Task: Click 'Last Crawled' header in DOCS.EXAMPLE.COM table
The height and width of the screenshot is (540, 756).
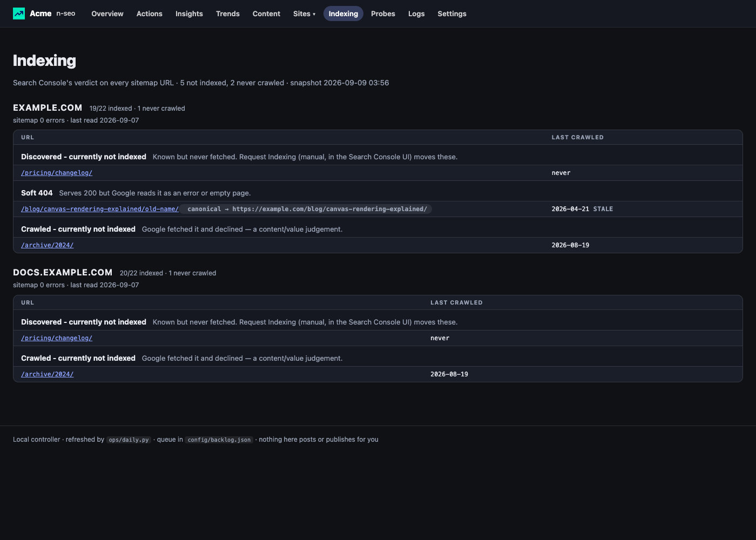Action: click(x=456, y=302)
